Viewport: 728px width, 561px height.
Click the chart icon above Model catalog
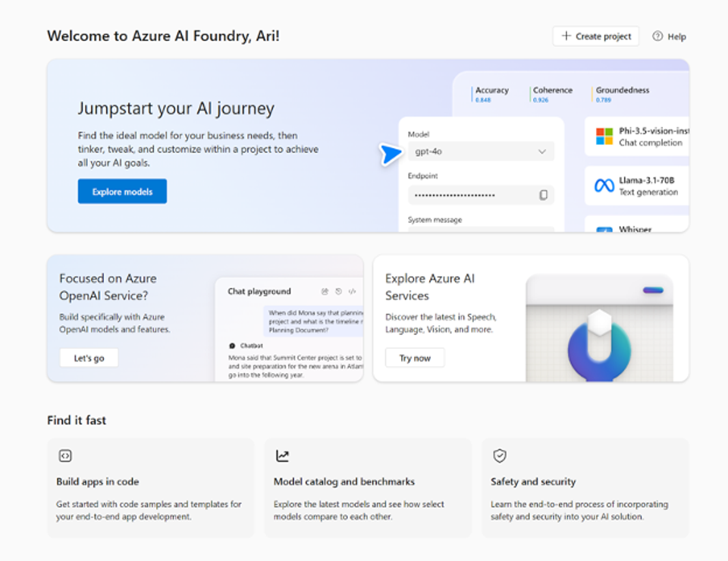[282, 456]
